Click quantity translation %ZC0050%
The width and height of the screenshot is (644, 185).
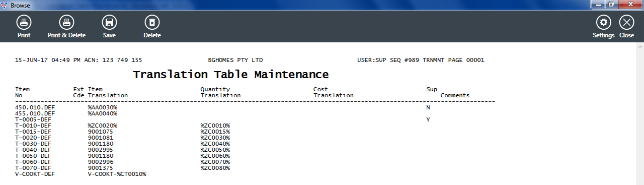(215, 150)
